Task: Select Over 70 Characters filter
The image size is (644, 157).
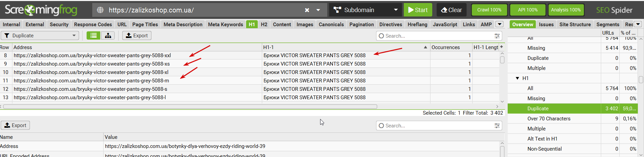Action: (x=573, y=119)
